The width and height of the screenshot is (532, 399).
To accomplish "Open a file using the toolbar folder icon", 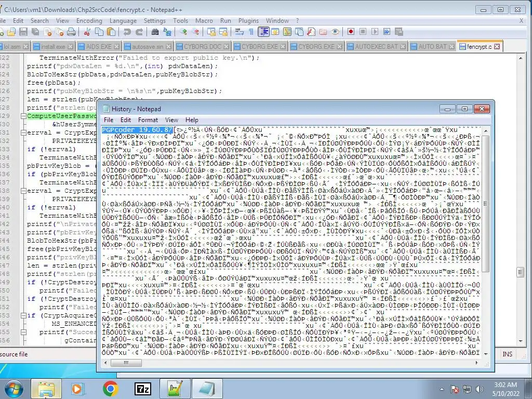I will [x=11, y=32].
